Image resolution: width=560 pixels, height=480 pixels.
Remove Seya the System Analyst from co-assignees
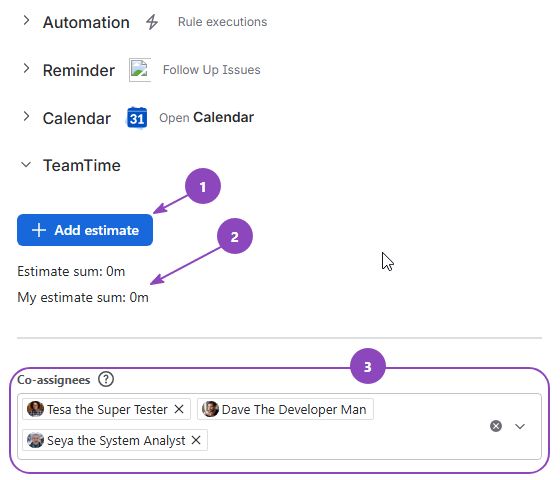click(x=196, y=440)
